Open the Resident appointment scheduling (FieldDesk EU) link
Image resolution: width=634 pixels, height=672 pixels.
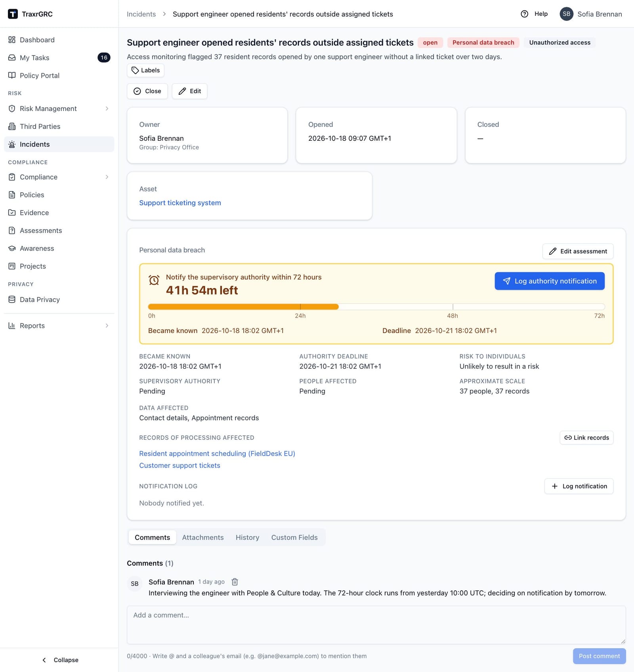pyautogui.click(x=217, y=454)
